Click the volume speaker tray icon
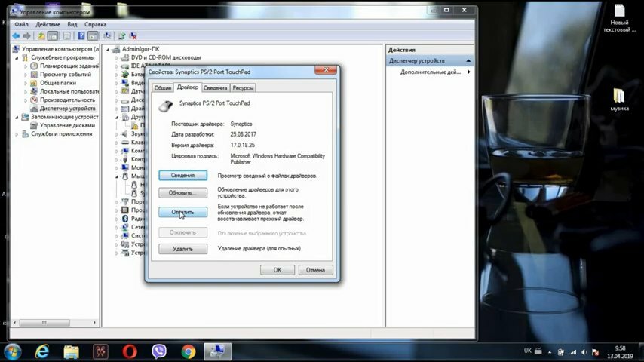This screenshot has width=644, height=362. [x=584, y=352]
